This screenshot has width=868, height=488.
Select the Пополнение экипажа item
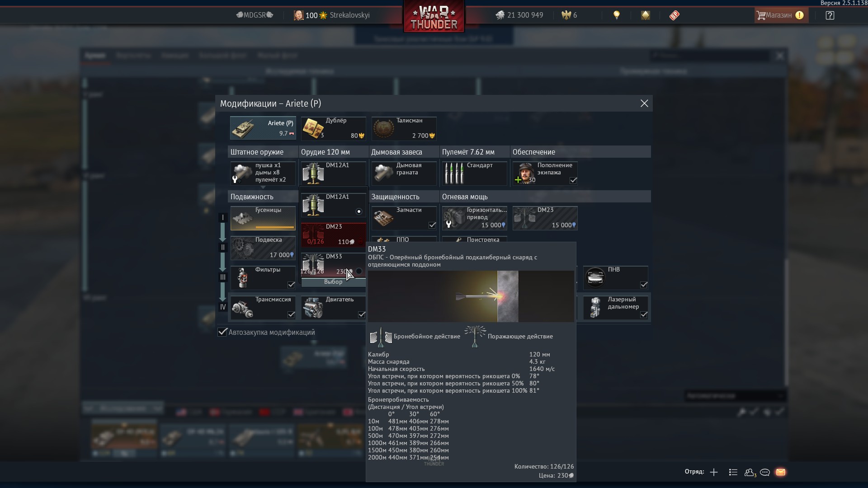click(x=545, y=173)
